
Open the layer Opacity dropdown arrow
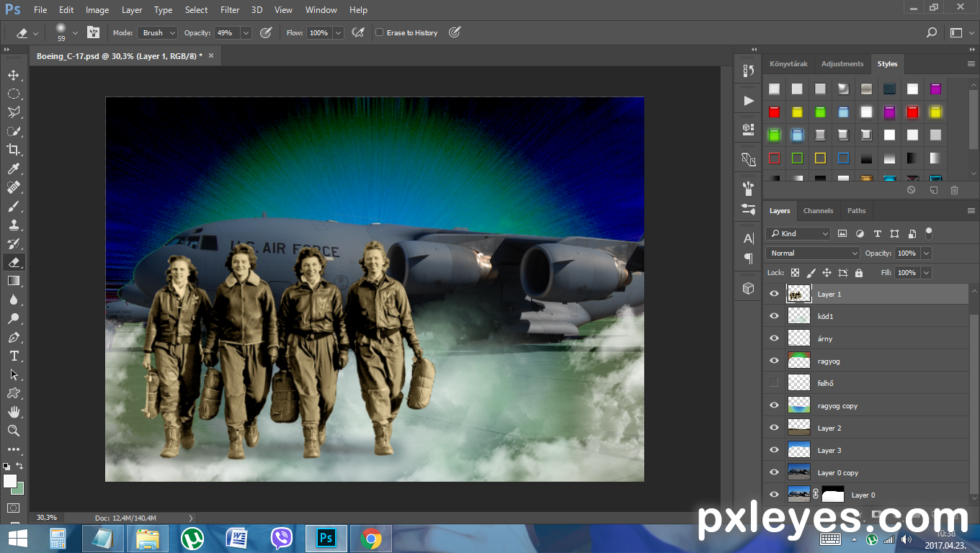(x=926, y=253)
